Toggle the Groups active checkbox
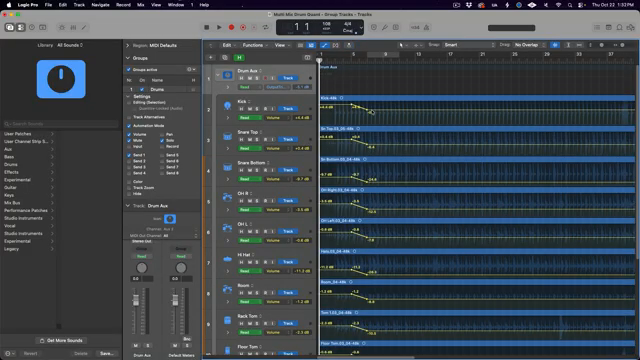The width and height of the screenshot is (640, 360). (x=129, y=70)
